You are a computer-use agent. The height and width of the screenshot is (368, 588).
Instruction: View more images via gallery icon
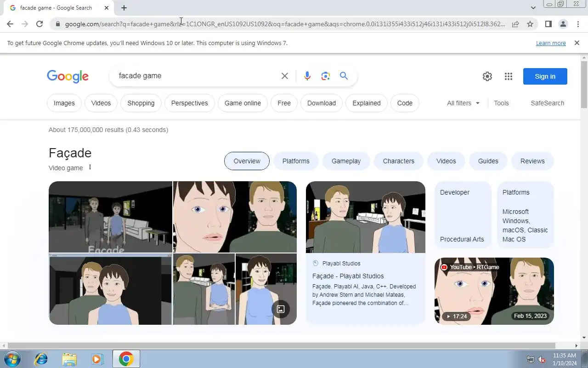(281, 309)
